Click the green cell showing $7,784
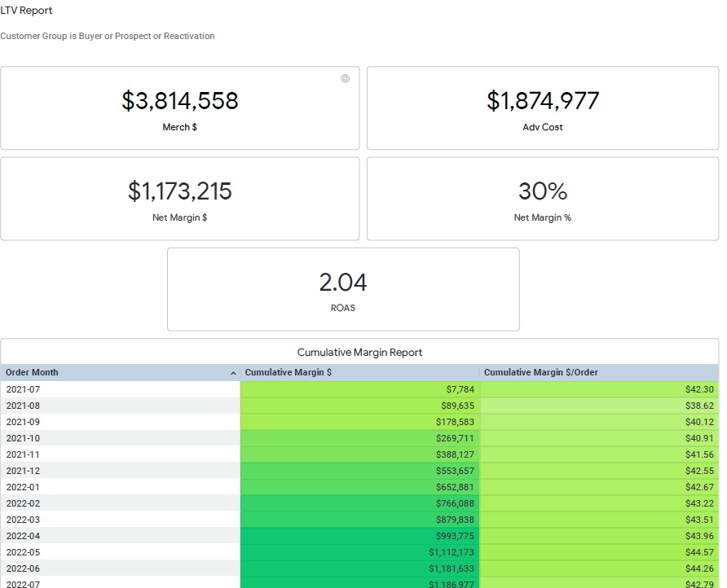 (x=359, y=389)
